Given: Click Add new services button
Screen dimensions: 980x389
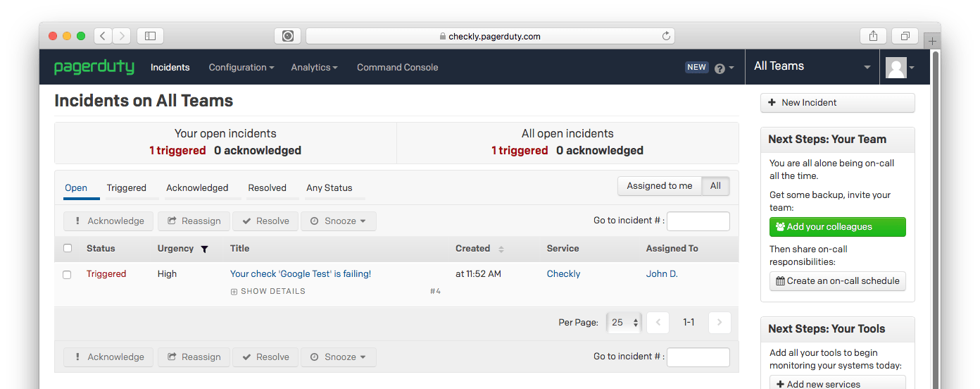Looking at the screenshot, I should point(838,384).
